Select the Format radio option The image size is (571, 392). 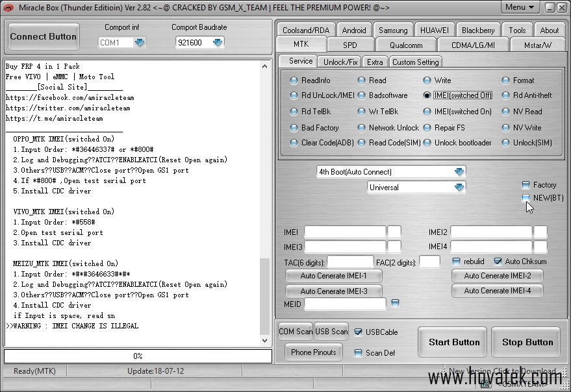pos(505,80)
